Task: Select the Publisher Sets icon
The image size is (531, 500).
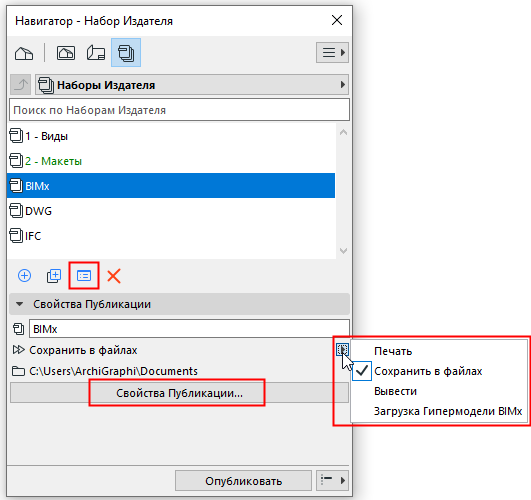Action: pyautogui.click(x=126, y=53)
